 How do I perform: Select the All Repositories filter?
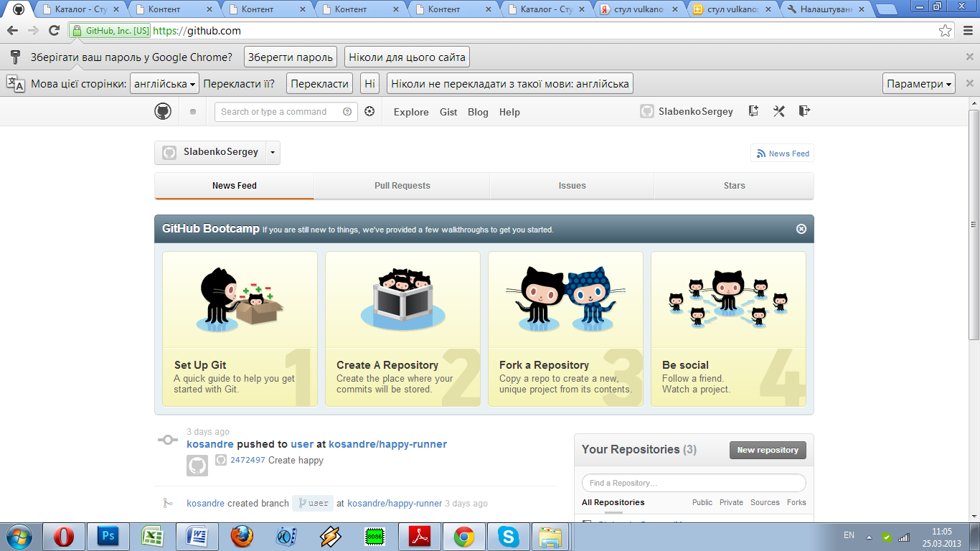pos(613,502)
